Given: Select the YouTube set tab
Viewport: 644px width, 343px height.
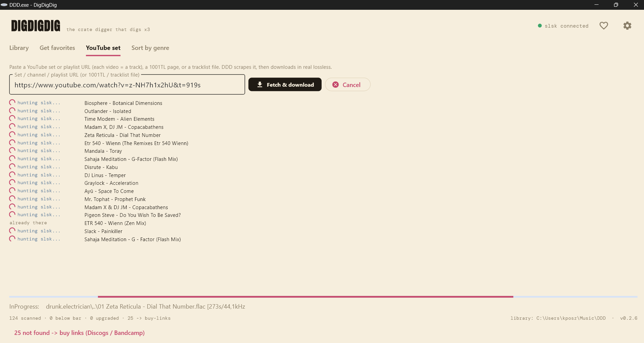Looking at the screenshot, I should [103, 48].
